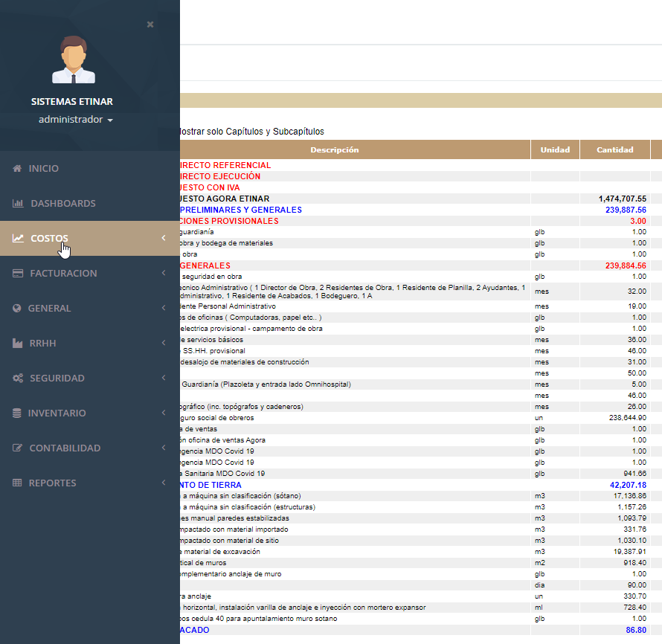The width and height of the screenshot is (662, 644).
Task: Select the INICIO home icon
Action: click(x=17, y=168)
